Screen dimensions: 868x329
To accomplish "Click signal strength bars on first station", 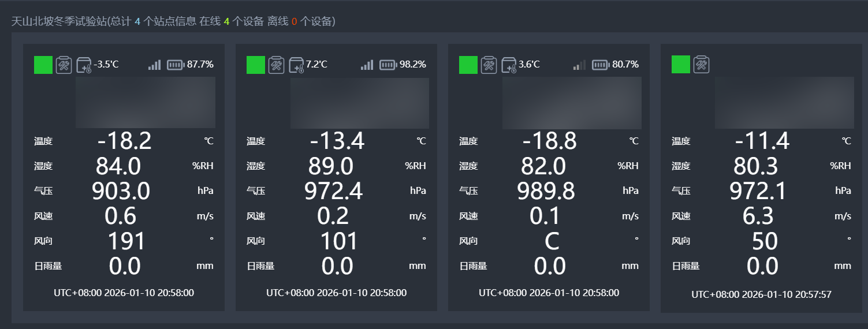I will (154, 65).
